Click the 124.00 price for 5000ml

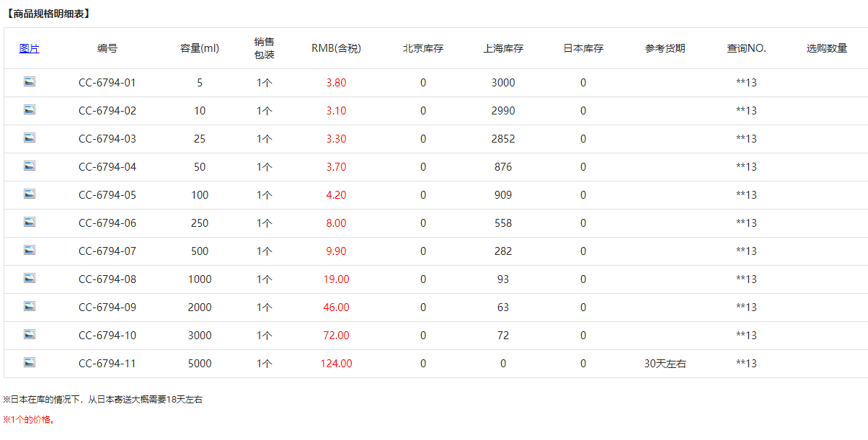(x=336, y=364)
